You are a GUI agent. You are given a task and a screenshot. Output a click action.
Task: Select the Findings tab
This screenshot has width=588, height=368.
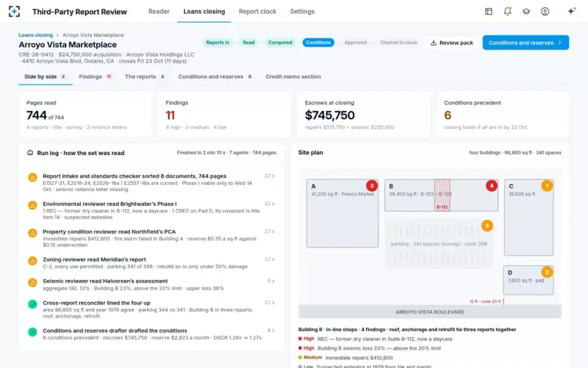pos(96,77)
